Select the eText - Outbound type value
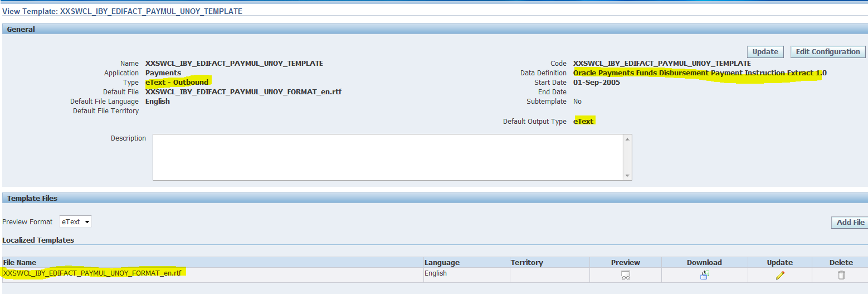This screenshot has width=868, height=294. click(177, 83)
